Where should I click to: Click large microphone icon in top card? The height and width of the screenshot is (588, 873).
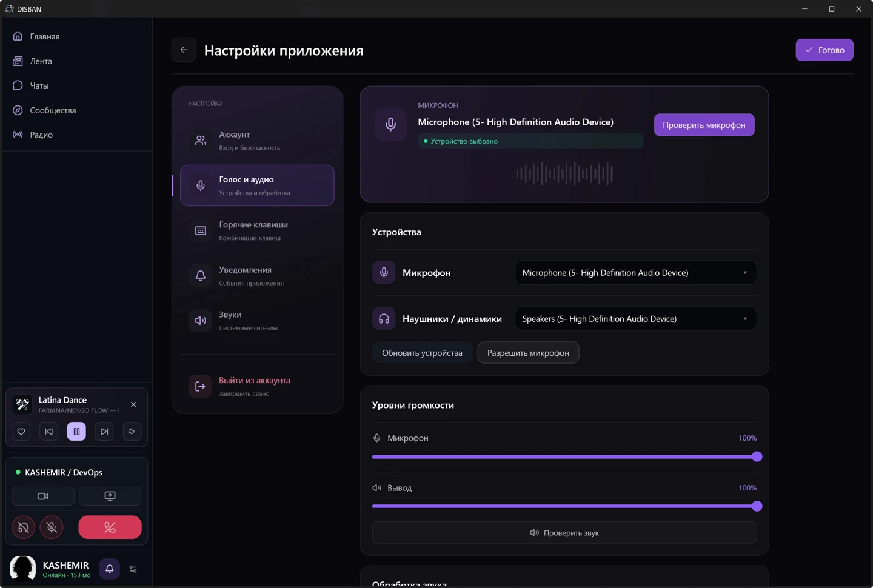coord(391,124)
